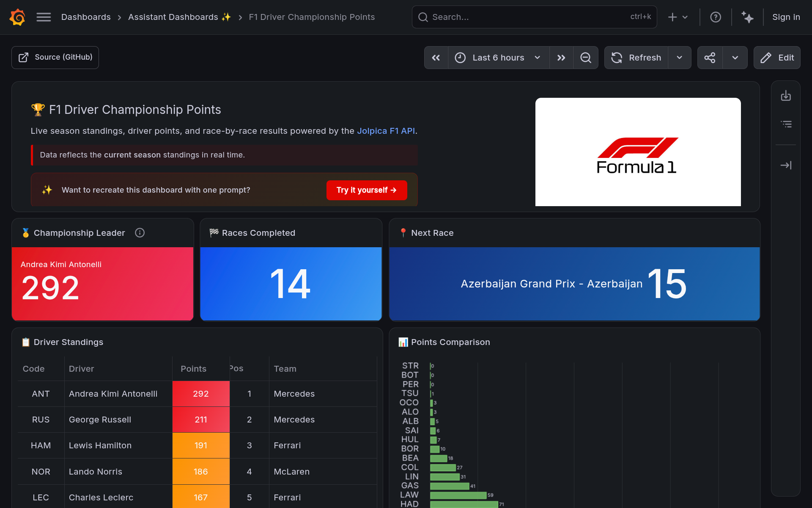Click the orange 191 points cell
Image resolution: width=812 pixels, height=508 pixels.
(x=201, y=445)
